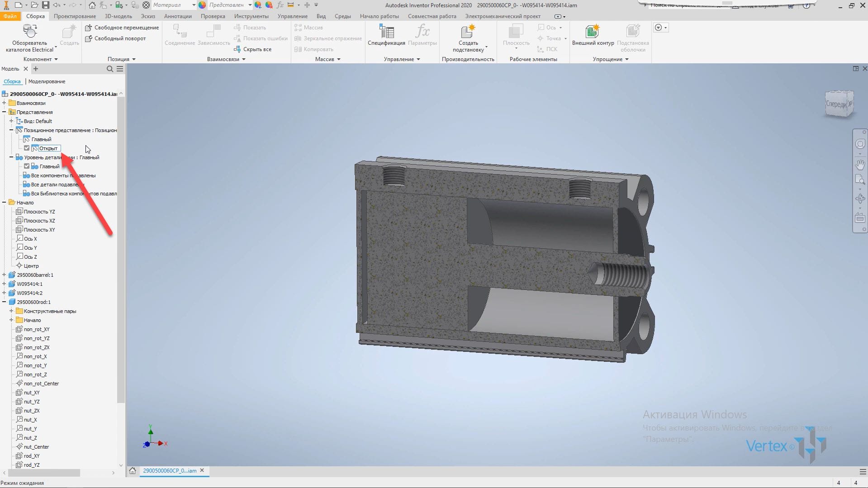Launch the Внешний контур tool
The image size is (868, 488).
[593, 35]
